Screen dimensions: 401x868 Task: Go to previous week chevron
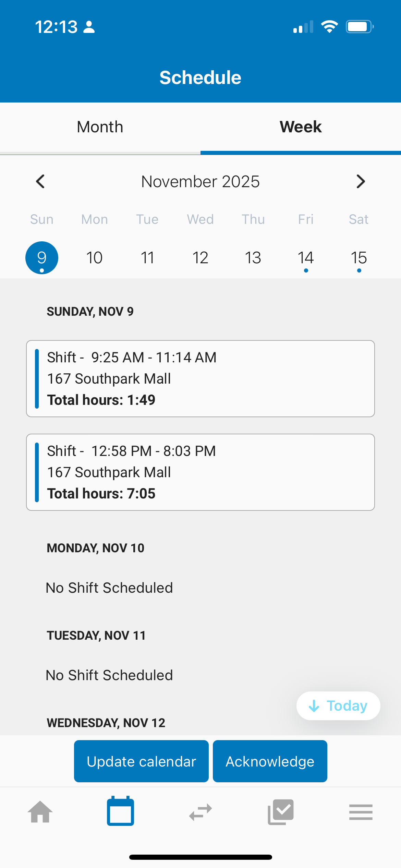point(40,181)
